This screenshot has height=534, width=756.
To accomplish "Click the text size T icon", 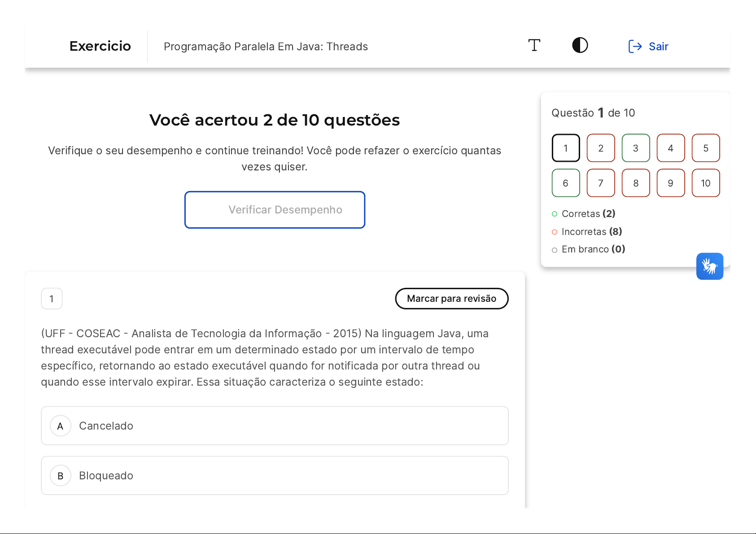I will (534, 46).
